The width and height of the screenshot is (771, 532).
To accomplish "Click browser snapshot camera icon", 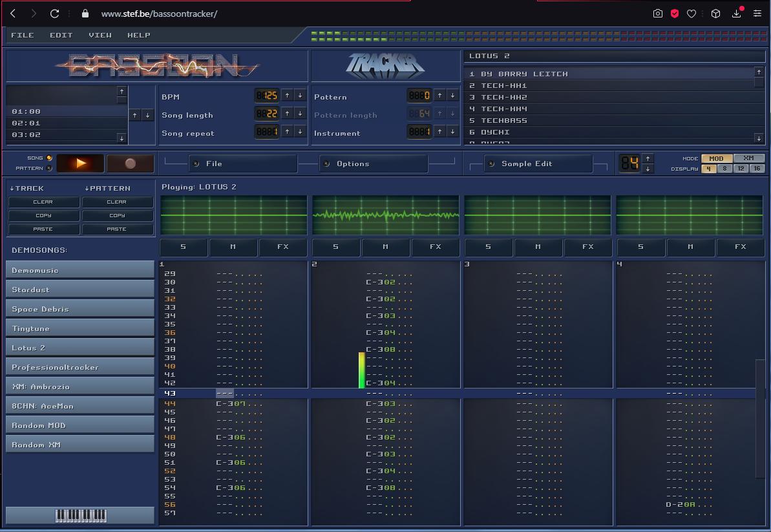I will (657, 14).
